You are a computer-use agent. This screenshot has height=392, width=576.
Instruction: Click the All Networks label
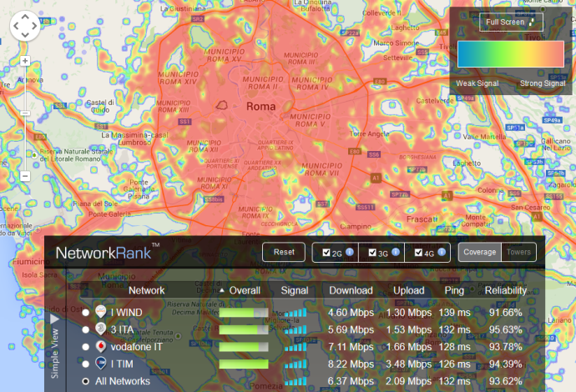click(123, 381)
